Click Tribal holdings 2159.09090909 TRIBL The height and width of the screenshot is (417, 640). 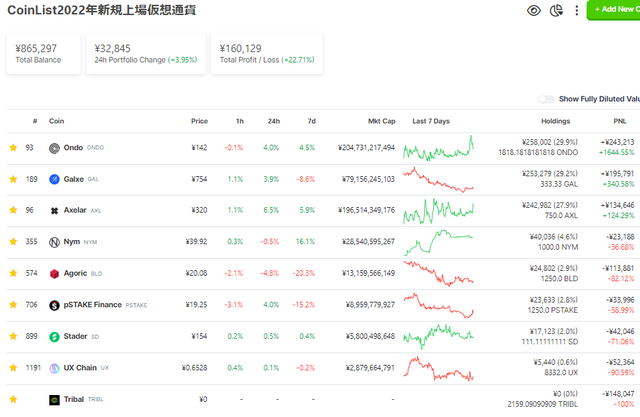pyautogui.click(x=542, y=404)
